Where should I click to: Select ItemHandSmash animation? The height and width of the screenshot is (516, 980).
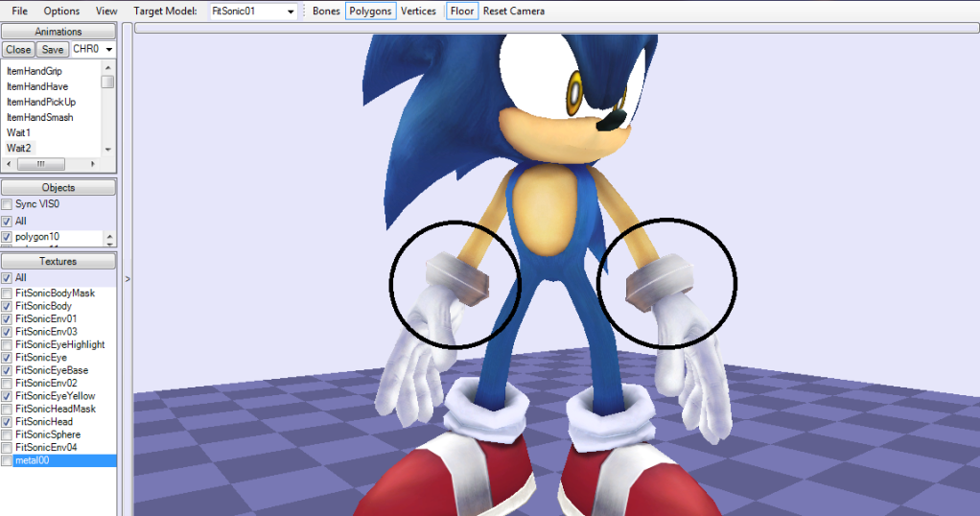tap(40, 118)
